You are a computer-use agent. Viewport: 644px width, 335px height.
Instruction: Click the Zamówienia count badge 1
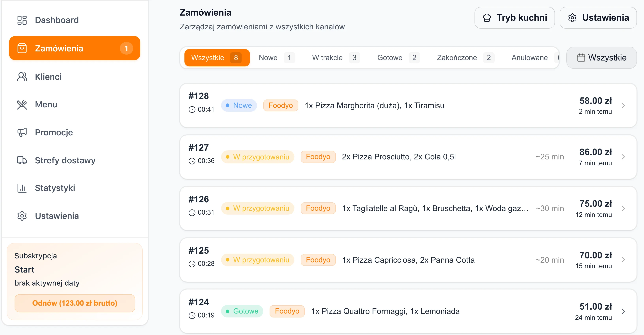(x=126, y=48)
